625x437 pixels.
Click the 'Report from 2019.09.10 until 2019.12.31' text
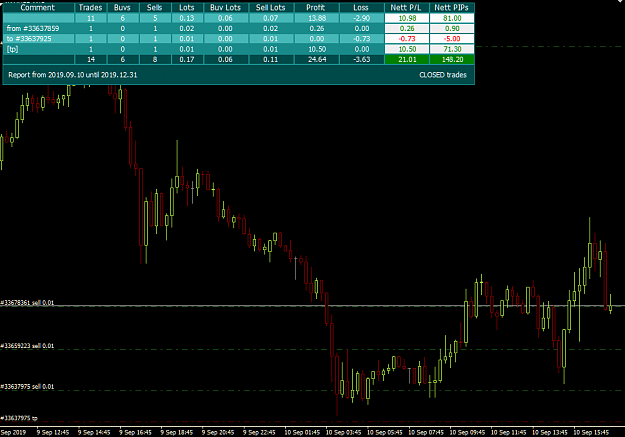(x=73, y=75)
